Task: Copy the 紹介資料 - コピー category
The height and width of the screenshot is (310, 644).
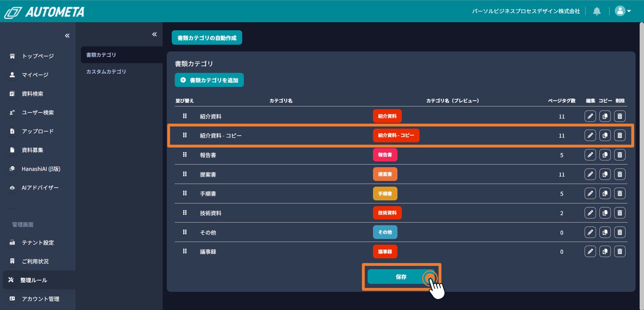Action: (605, 135)
